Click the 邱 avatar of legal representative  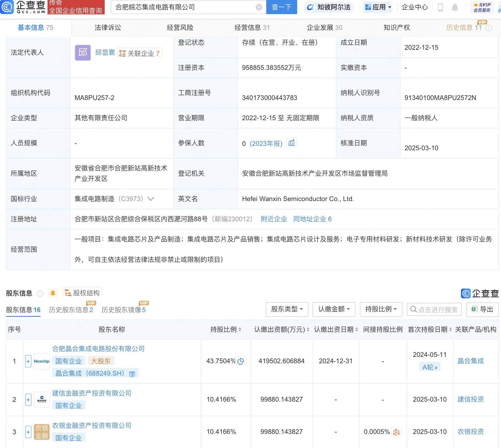point(83,52)
